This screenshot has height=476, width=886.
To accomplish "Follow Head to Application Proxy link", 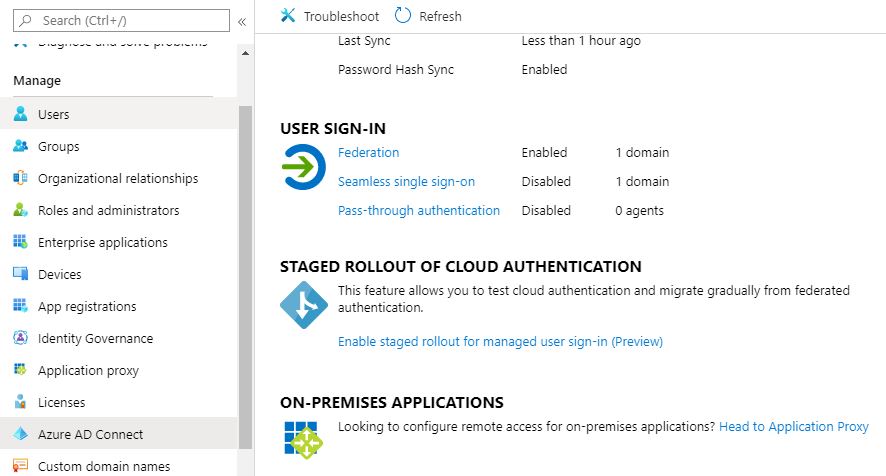I will (x=793, y=426).
